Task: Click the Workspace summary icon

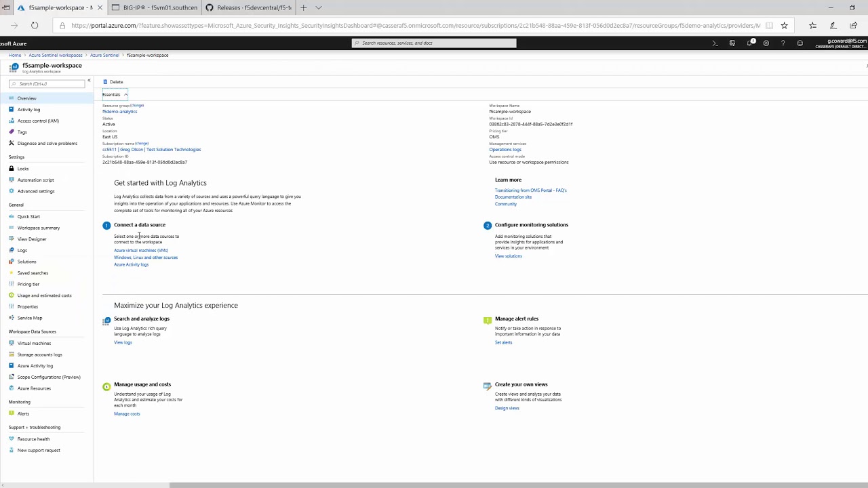Action: (12, 228)
